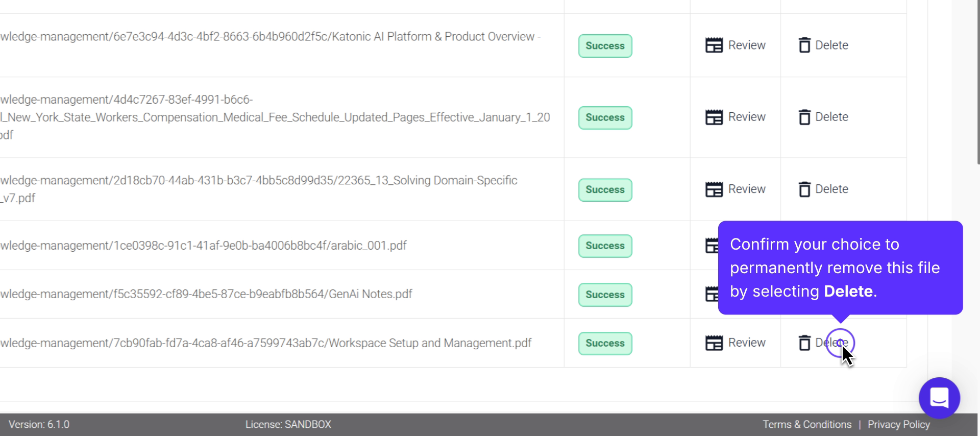980x436 pixels.
Task: Click Review icon for Solving Domain-Specific file
Action: (714, 189)
